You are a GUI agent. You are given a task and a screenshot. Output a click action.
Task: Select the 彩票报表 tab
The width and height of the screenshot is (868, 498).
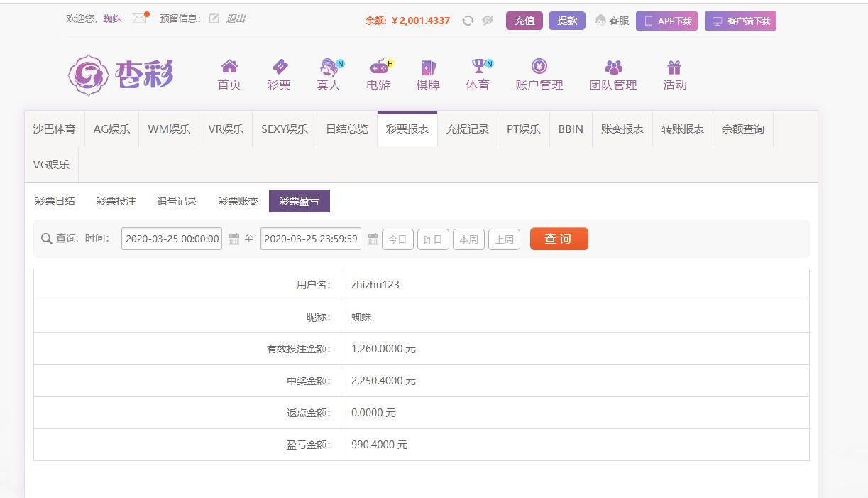pos(407,129)
